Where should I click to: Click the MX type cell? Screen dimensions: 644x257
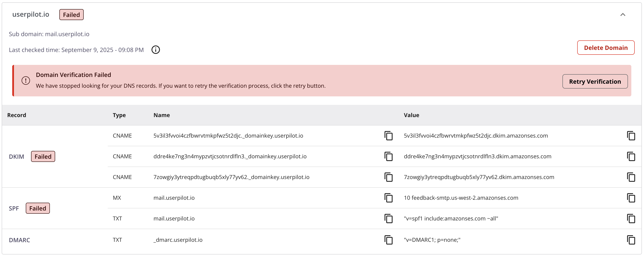pos(117,198)
